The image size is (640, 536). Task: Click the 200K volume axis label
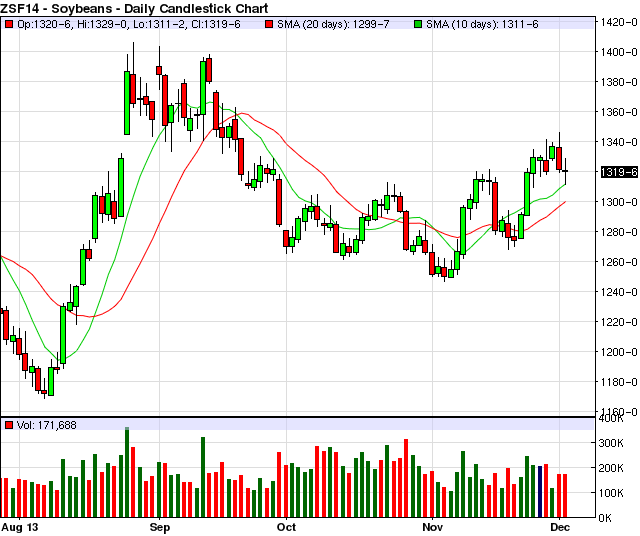(x=611, y=468)
